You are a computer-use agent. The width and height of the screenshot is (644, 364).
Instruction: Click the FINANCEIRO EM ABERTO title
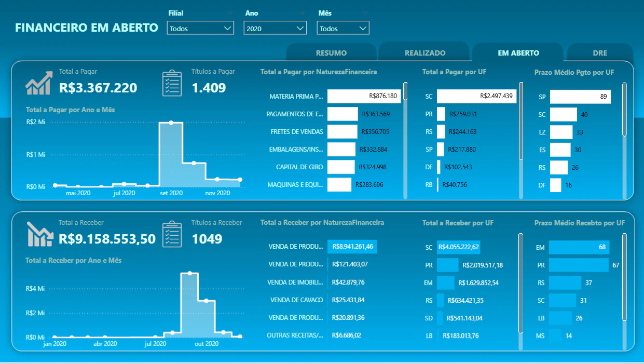[x=87, y=28]
